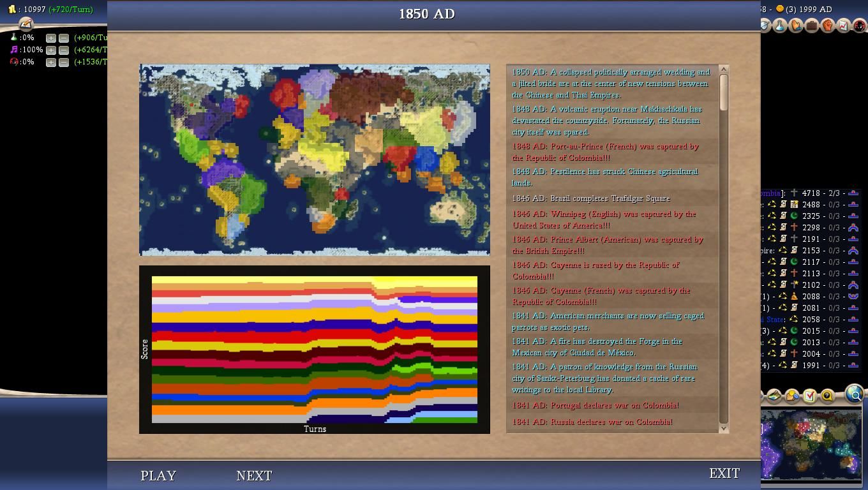The width and height of the screenshot is (868, 490).
Task: Open the Corporation advisor briefcase icon
Action: coord(812,26)
